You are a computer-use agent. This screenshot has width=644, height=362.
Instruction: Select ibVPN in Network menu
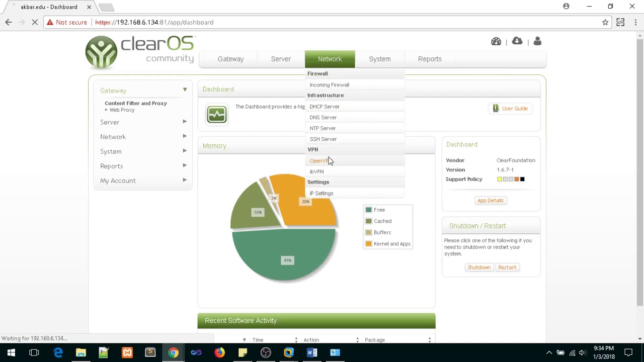click(355, 171)
